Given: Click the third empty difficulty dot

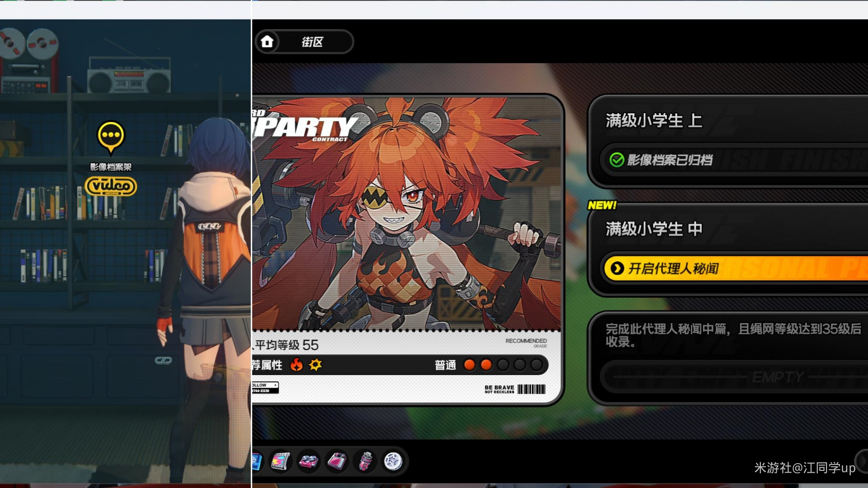Looking at the screenshot, I should click(503, 365).
